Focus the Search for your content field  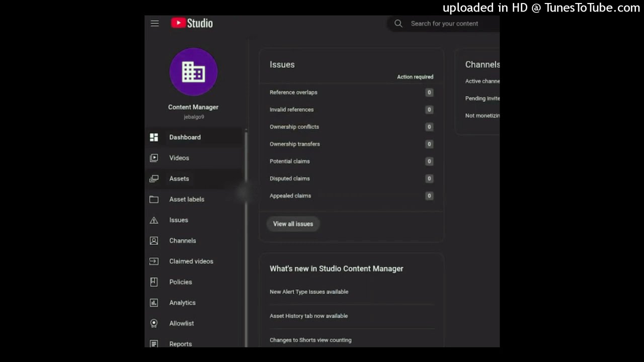click(444, 24)
